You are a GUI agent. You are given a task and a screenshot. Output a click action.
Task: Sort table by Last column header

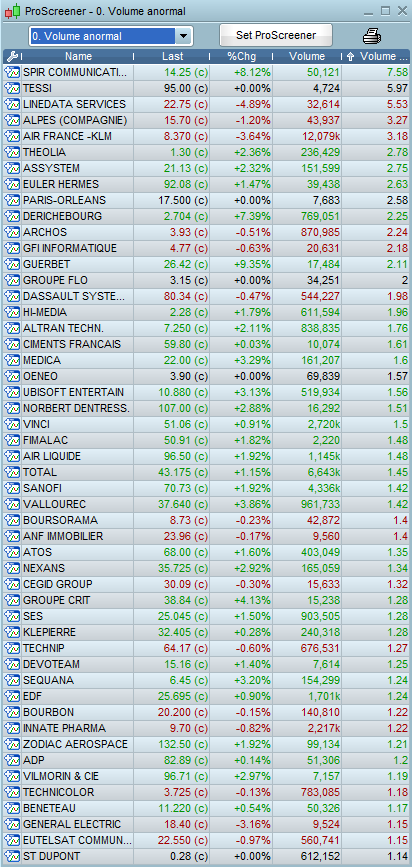(173, 56)
